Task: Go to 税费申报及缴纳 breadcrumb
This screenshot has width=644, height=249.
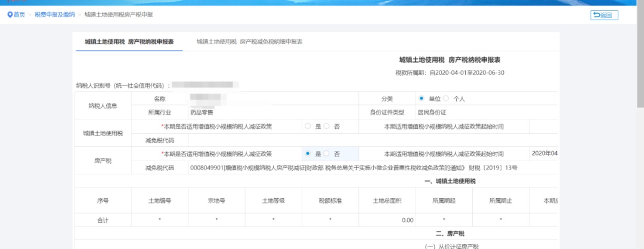Action: [x=55, y=15]
